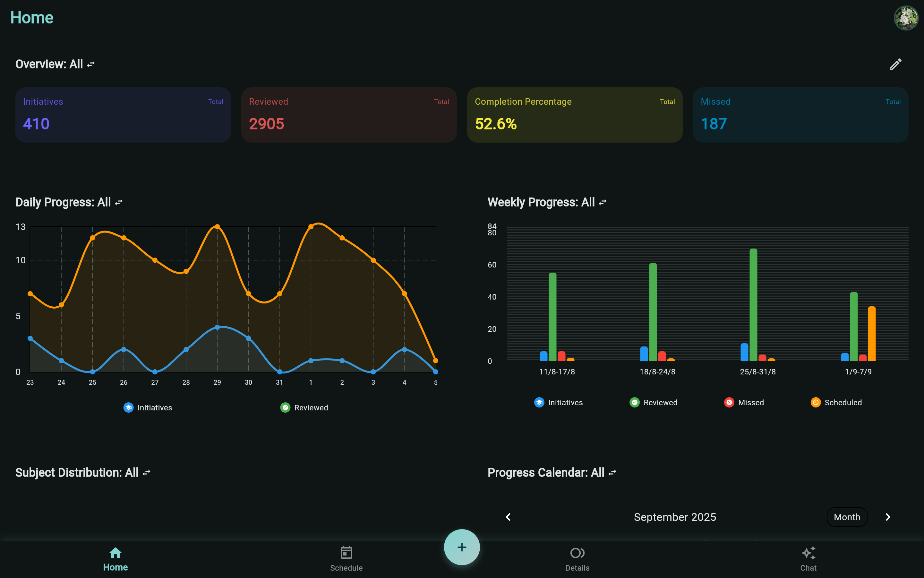
Task: Click the blue Initiatives point on day 29
Action: [217, 327]
